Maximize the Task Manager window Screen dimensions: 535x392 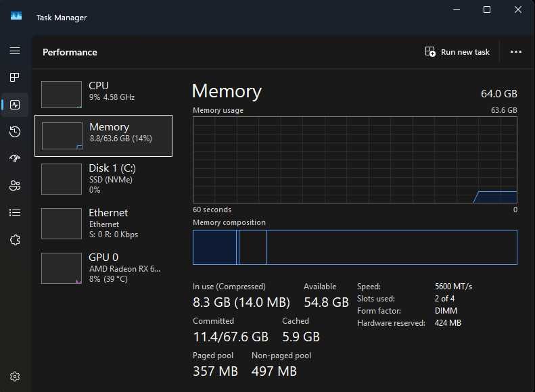coord(487,10)
